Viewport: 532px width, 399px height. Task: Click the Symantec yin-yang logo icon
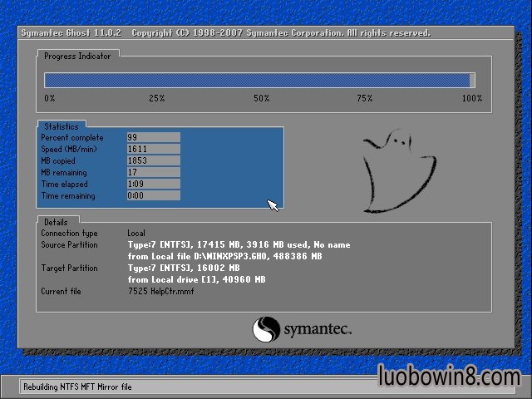[264, 329]
